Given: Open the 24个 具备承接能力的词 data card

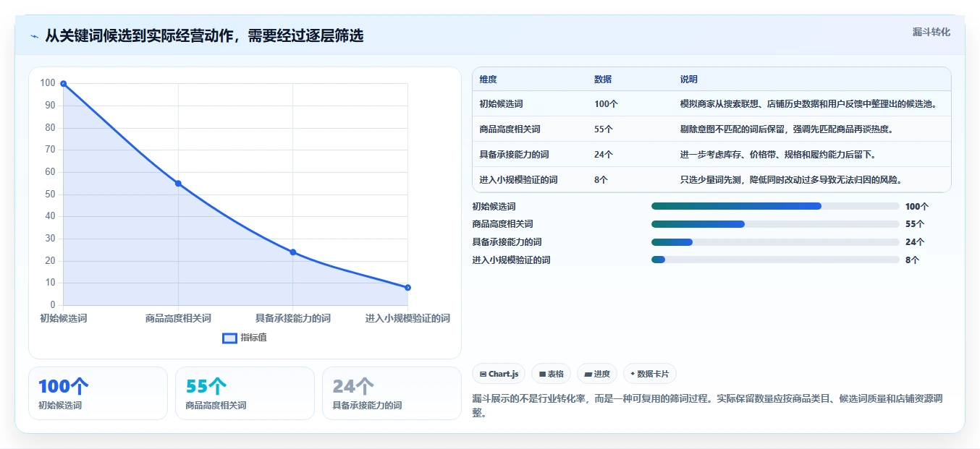Looking at the screenshot, I should 392,393.
